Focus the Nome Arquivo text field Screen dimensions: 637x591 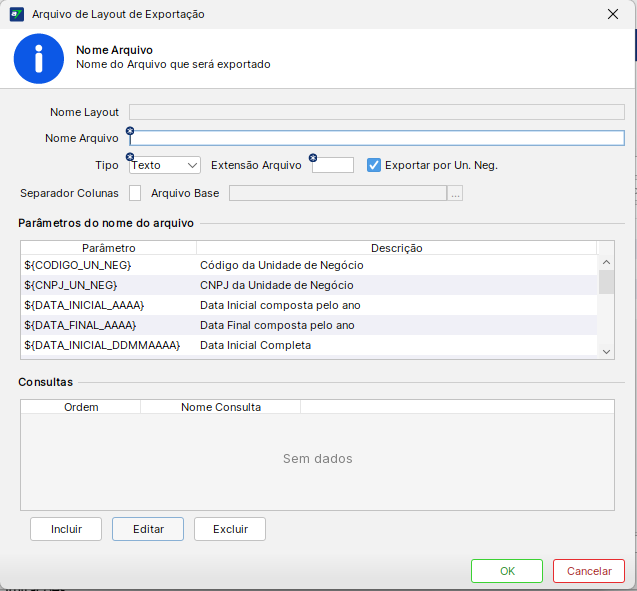coord(378,139)
